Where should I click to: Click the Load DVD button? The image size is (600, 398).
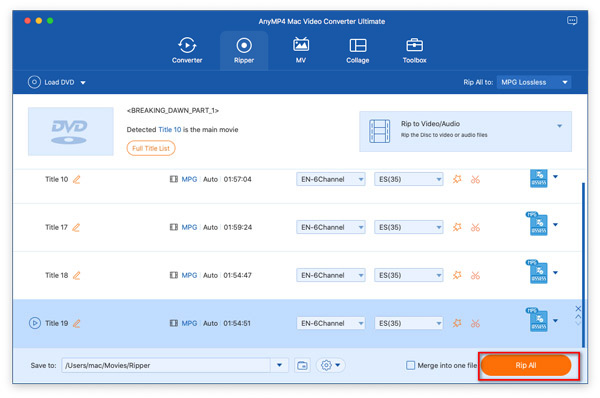(51, 82)
